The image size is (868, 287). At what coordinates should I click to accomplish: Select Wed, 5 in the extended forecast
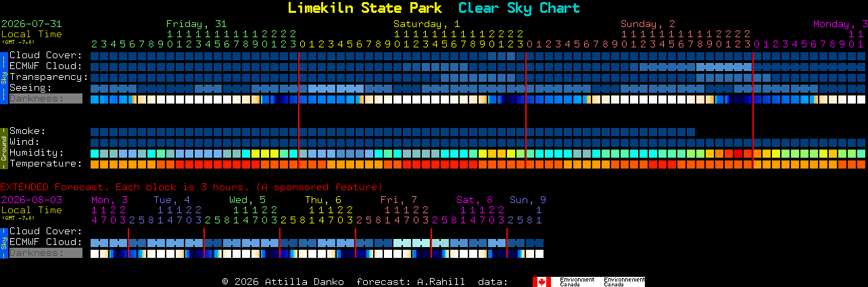(x=247, y=200)
